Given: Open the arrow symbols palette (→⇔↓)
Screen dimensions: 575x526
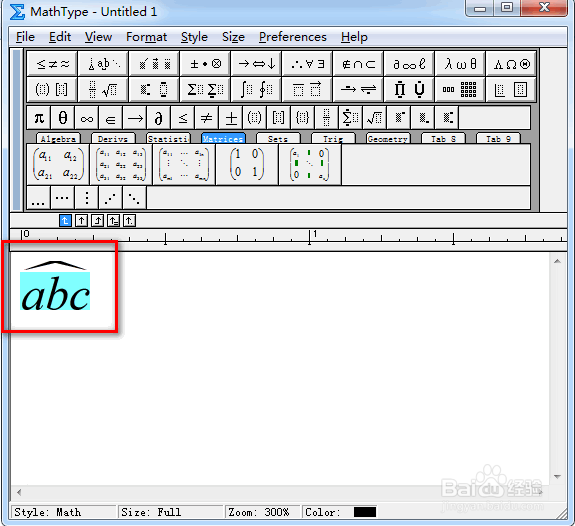Looking at the screenshot, I should [256, 64].
